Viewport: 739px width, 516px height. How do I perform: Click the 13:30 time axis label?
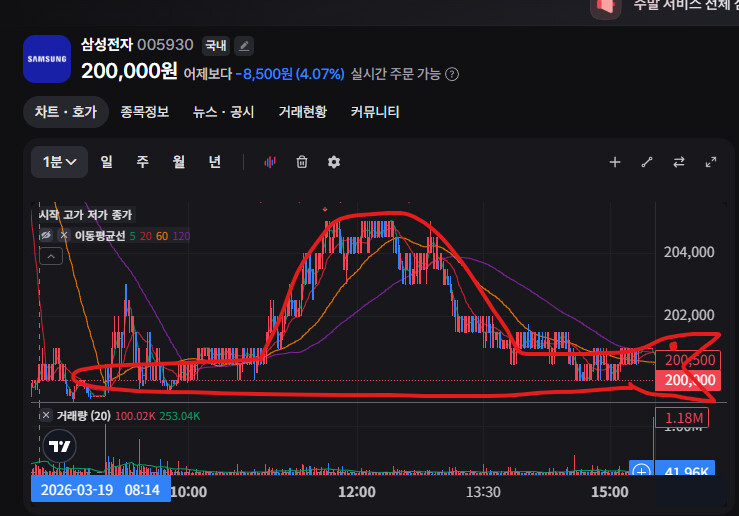(483, 492)
